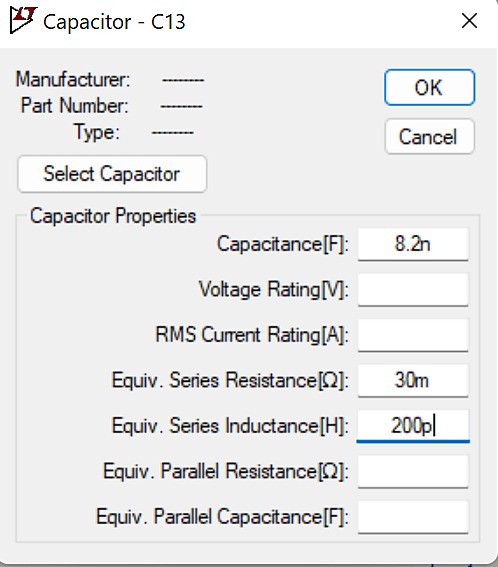
Task: Click the empty Voltage Rating[V] field
Action: pos(413,290)
